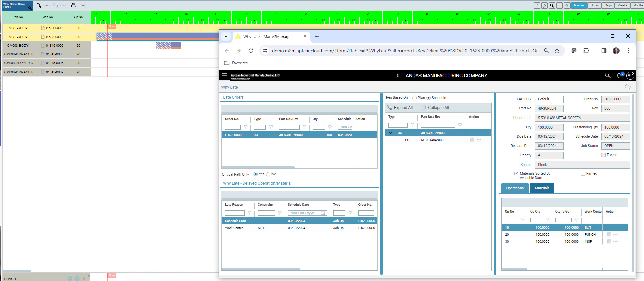
Task: Switch timeline scale to Days
Action: pyautogui.click(x=608, y=5)
